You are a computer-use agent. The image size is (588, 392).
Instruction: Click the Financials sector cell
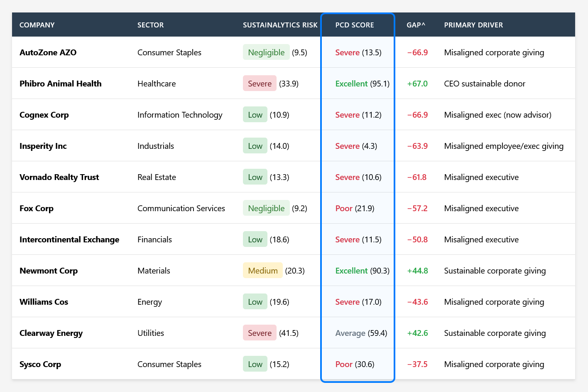[154, 239]
